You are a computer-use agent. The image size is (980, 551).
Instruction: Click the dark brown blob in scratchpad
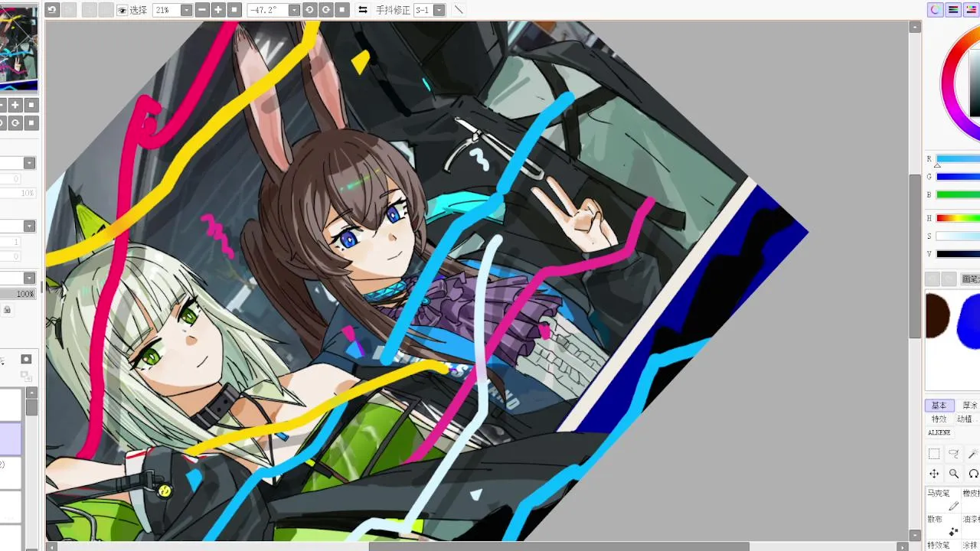click(936, 315)
